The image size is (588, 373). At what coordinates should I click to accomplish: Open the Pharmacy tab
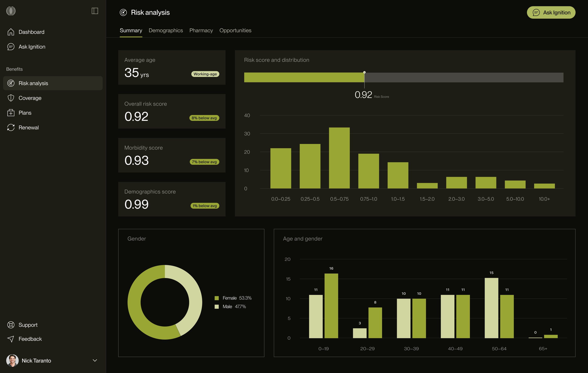201,31
